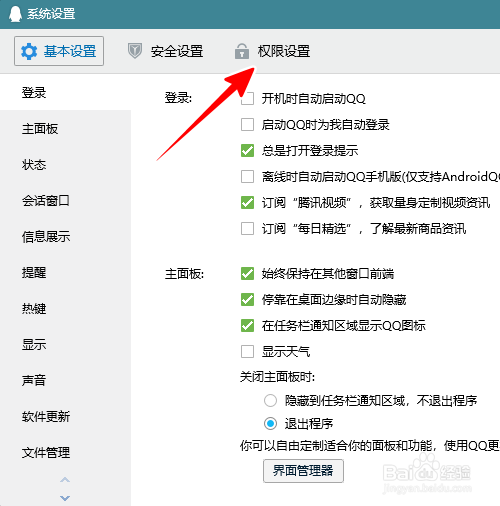Viewport: 500px width, 506px height.
Task: Click the lock icon for 权限设置
Action: (242, 51)
